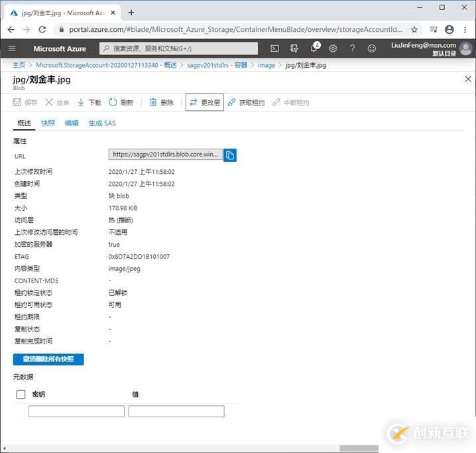The height and width of the screenshot is (453, 476).
Task: Switch to the Snapshots (快照) tab
Action: (x=48, y=123)
